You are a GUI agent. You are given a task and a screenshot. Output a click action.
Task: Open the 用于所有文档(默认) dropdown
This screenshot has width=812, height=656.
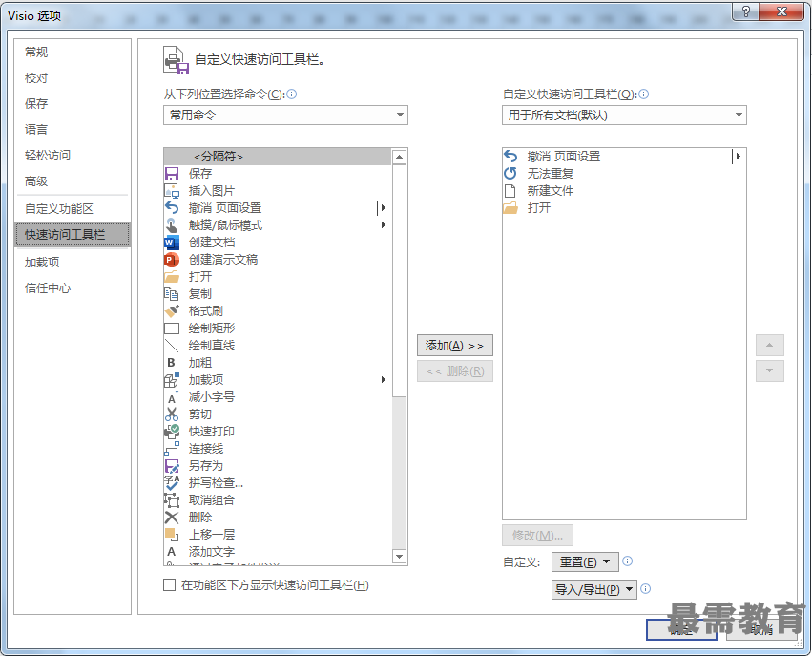[624, 115]
